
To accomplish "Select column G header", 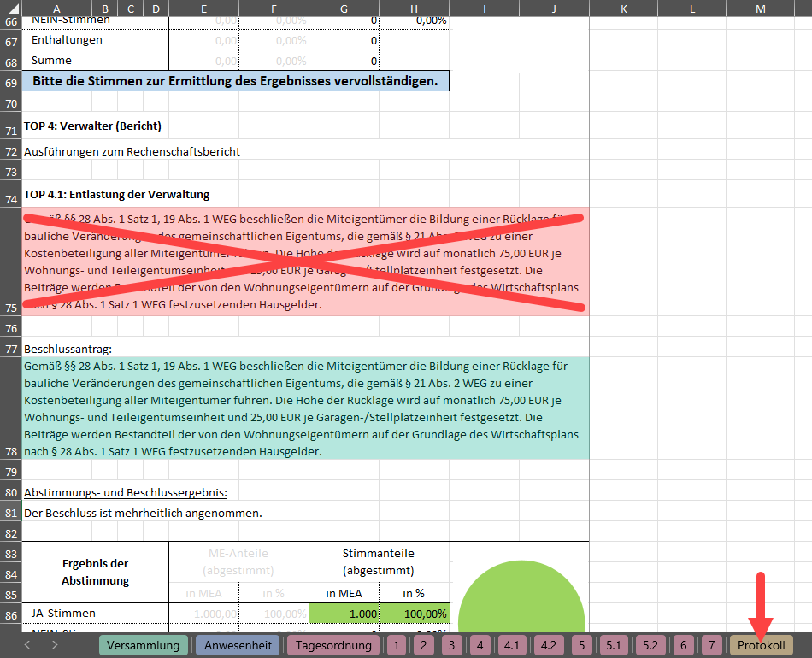I will pyautogui.click(x=344, y=9).
